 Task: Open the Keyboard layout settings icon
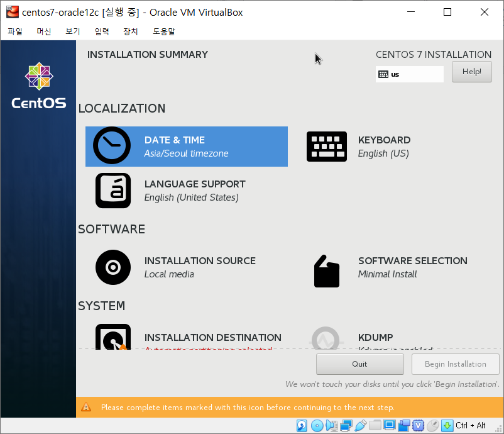tap(327, 147)
